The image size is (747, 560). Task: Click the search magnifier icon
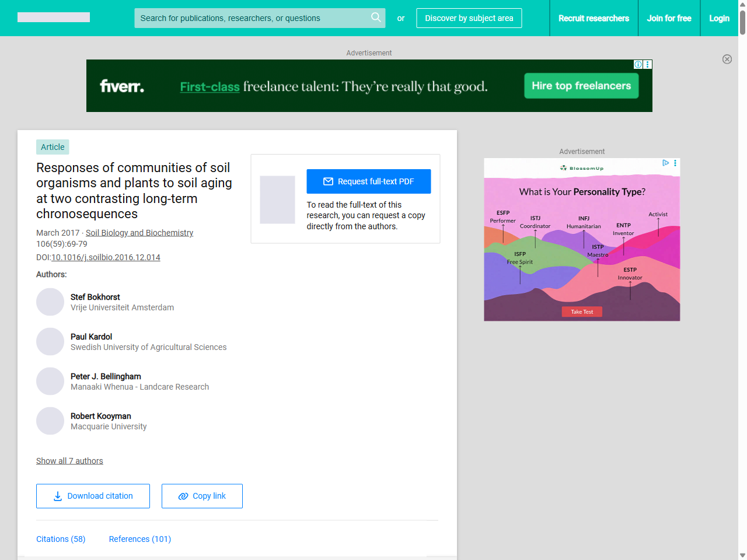(x=376, y=17)
